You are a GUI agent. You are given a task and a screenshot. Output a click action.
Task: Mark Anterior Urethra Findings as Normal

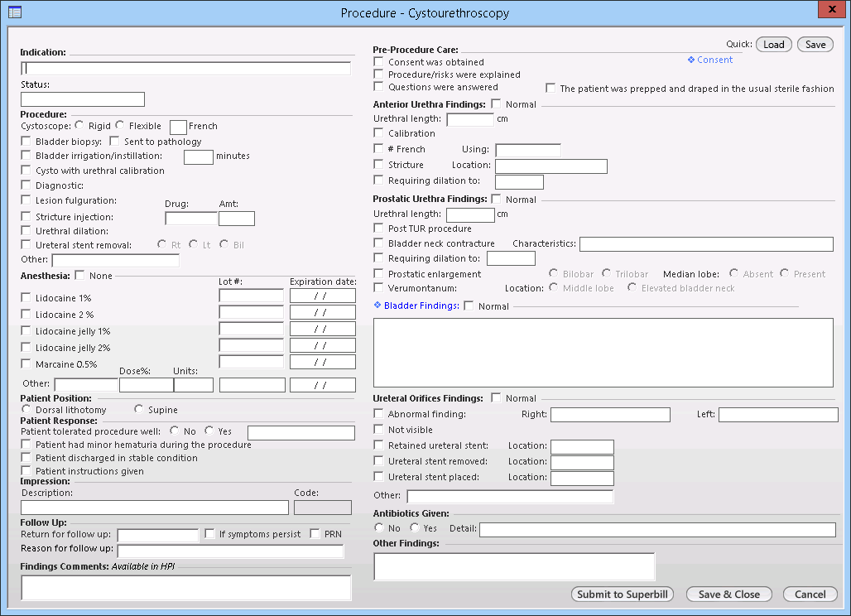[x=496, y=103]
